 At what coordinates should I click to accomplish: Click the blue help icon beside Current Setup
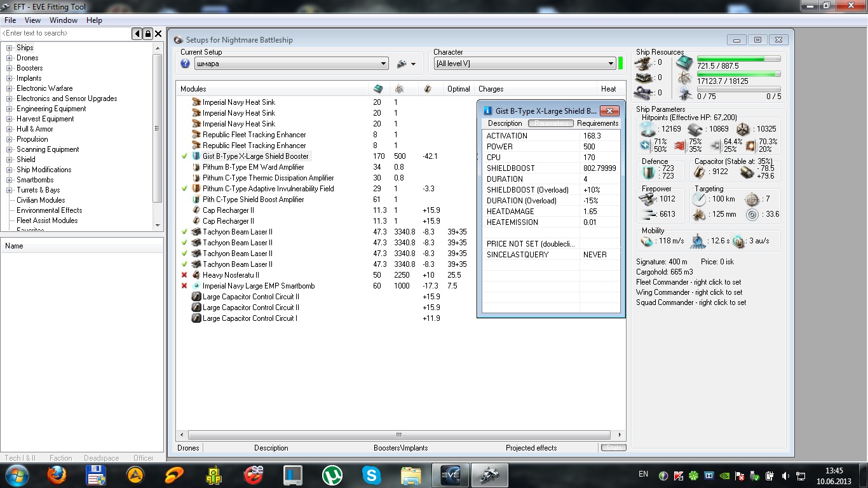185,64
